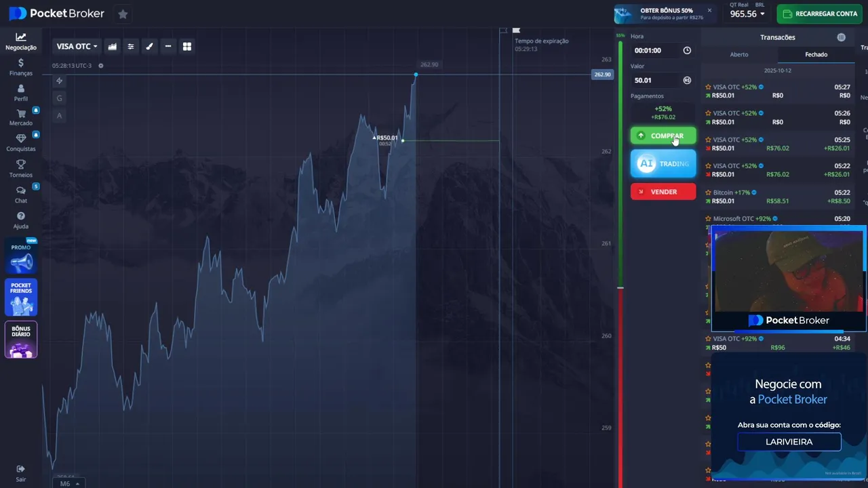Open the Finanças section in sidebar
Image resolution: width=868 pixels, height=488 pixels.
pyautogui.click(x=21, y=66)
